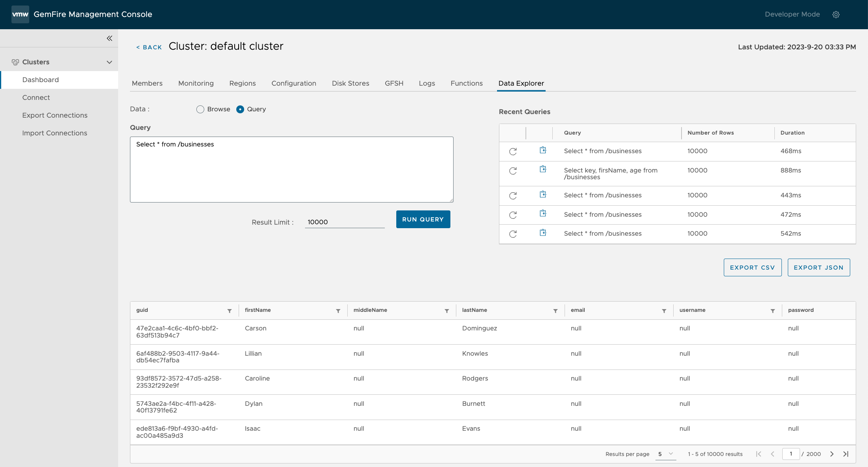Collapse the sidebar with double-chevron icon
The width and height of the screenshot is (868, 467).
(109, 38)
